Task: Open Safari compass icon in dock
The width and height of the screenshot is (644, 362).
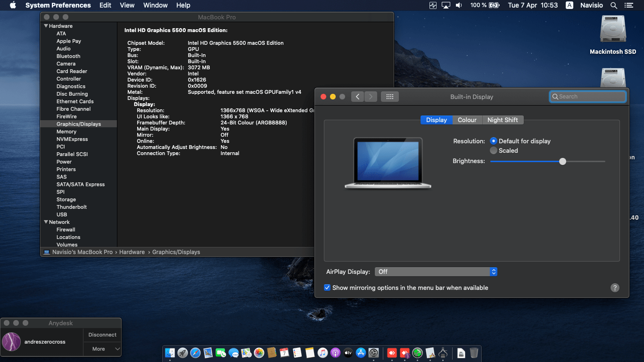Action: tap(196, 353)
